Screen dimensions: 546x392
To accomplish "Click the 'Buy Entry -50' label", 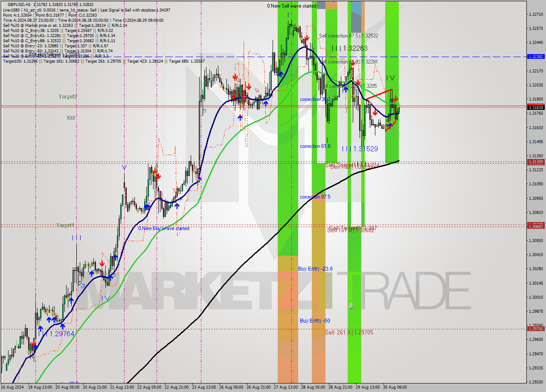I will tap(315, 321).
